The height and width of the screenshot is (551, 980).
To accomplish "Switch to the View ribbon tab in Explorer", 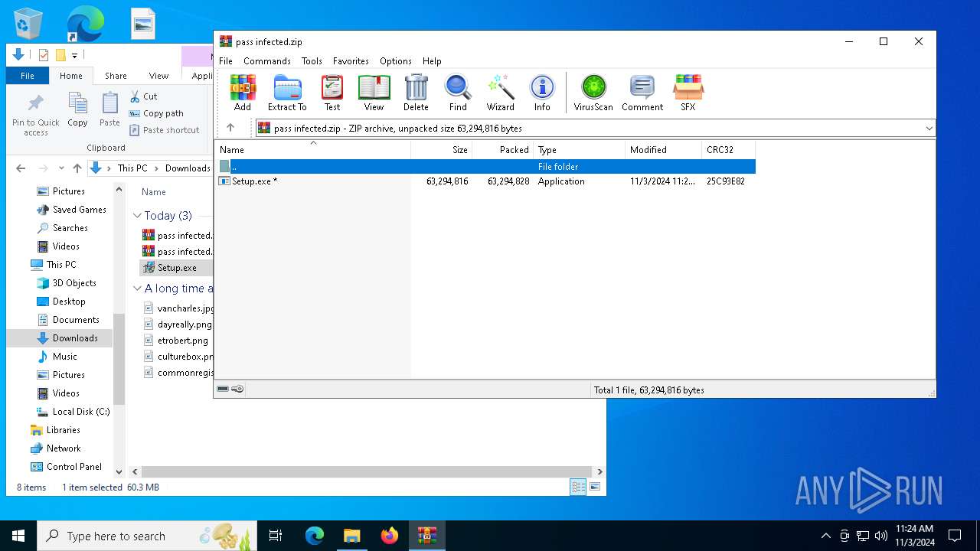I will click(x=158, y=76).
